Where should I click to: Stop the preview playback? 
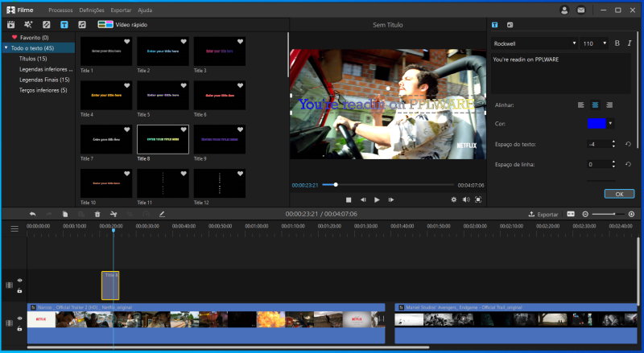(349, 200)
